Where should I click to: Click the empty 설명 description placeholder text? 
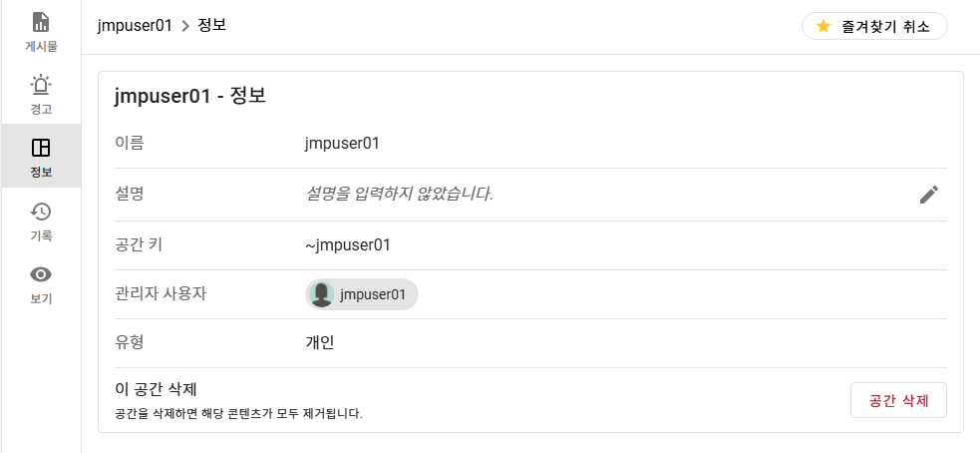pos(399,194)
